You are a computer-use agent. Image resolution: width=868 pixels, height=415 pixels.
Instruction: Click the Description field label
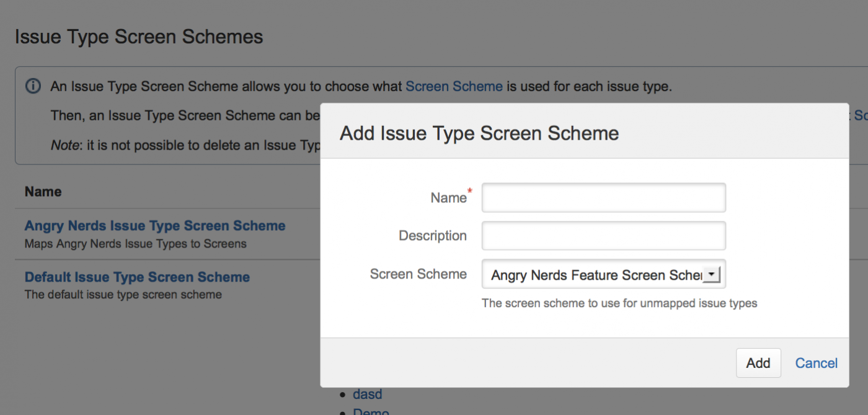pos(433,236)
